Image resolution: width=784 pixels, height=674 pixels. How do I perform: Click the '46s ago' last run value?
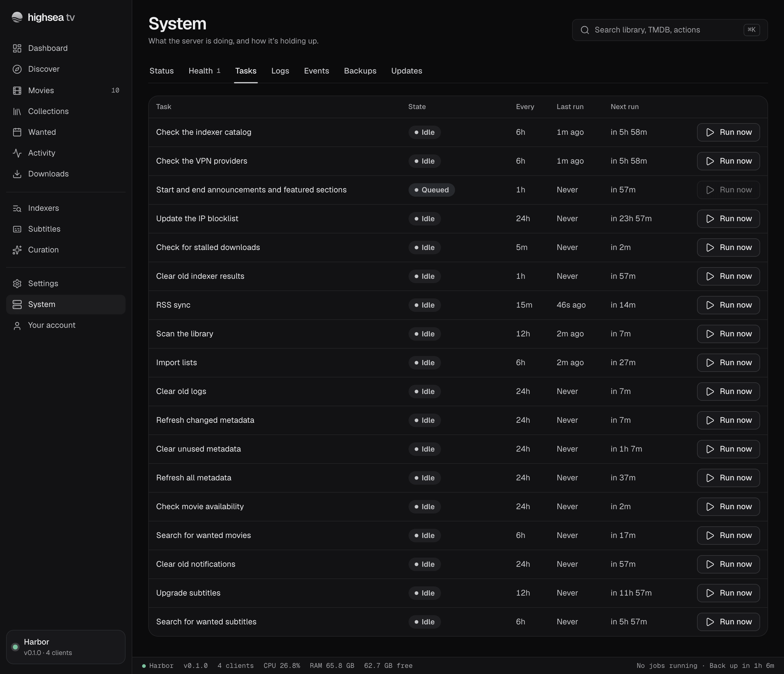(571, 305)
